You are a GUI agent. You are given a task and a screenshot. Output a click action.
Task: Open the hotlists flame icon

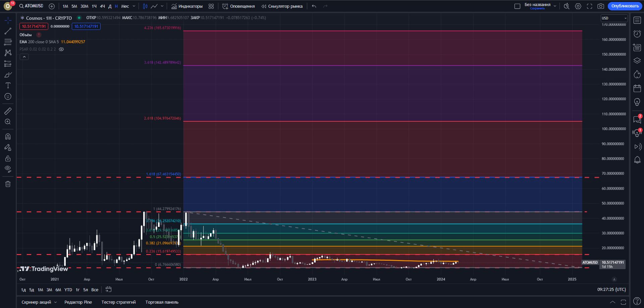coord(637,74)
